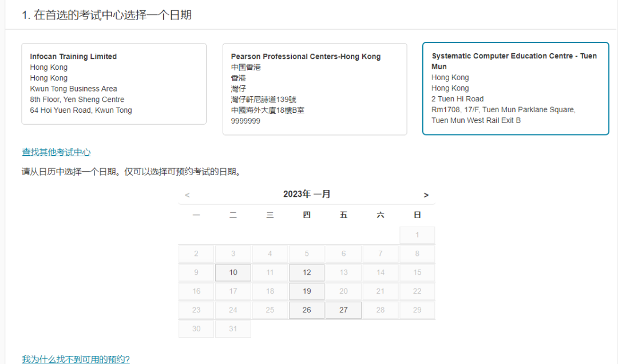Screen dimensions: 618x364
Task: Click the 日 weekday column header
Action: pos(417,215)
